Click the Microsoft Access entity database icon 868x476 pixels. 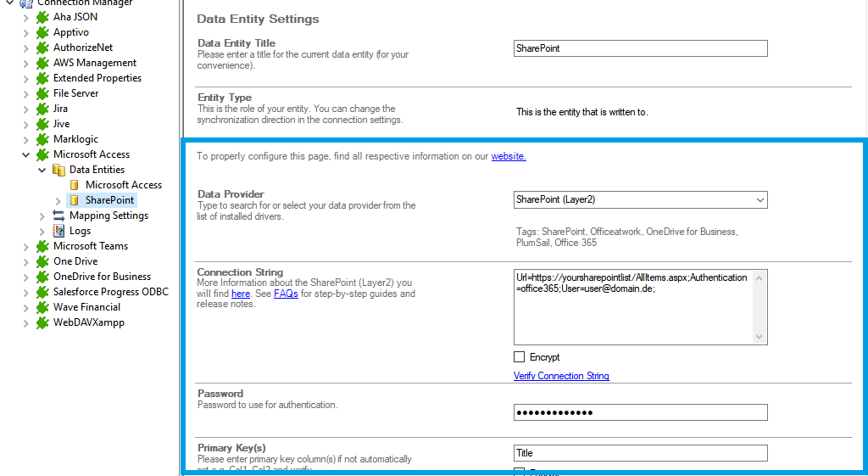pos(75,185)
